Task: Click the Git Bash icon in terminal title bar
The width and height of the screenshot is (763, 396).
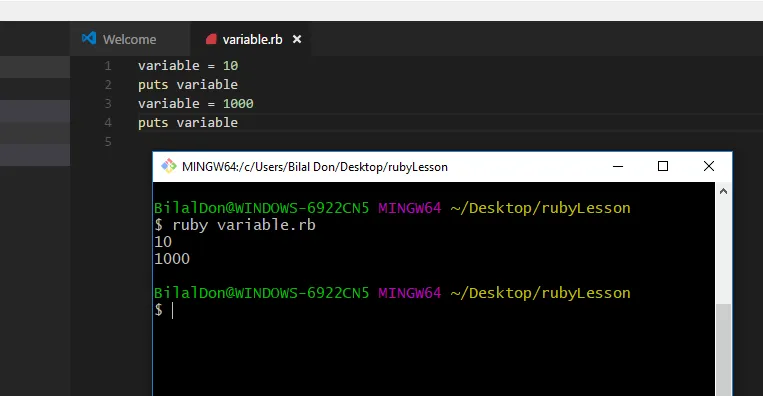Action: coord(169,166)
